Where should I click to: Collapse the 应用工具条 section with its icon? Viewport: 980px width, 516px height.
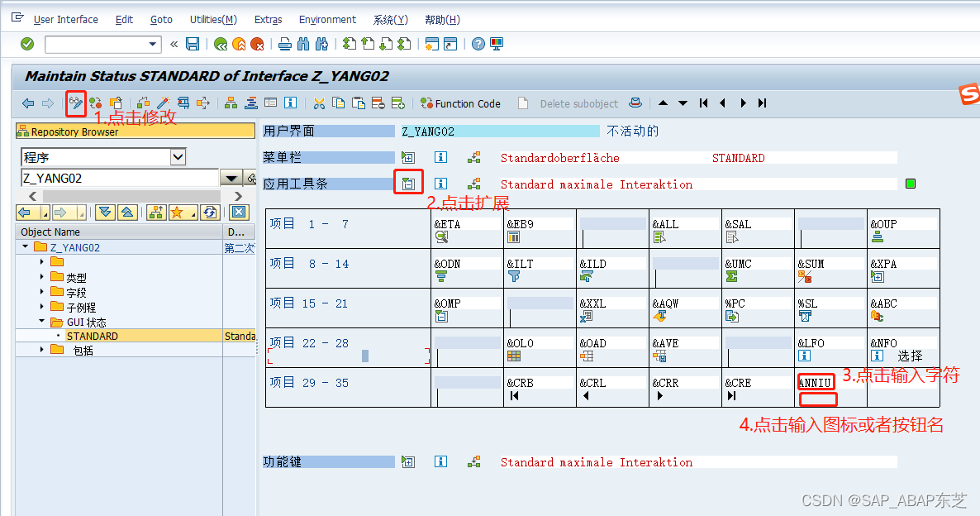pyautogui.click(x=408, y=184)
